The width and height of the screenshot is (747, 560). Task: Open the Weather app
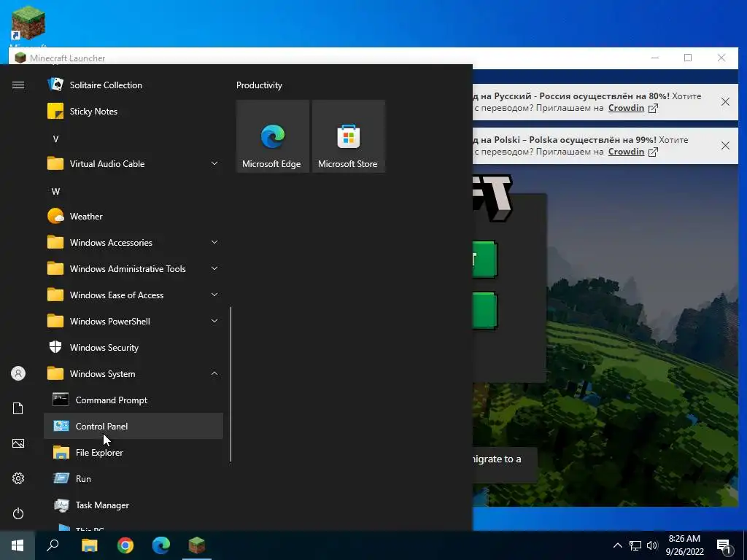point(133,216)
